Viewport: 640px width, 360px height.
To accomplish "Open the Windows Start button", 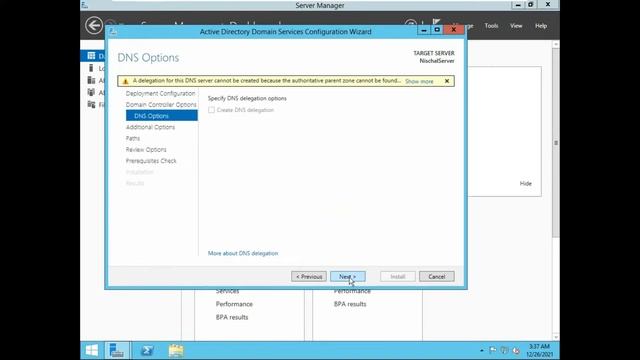I will click(92, 350).
